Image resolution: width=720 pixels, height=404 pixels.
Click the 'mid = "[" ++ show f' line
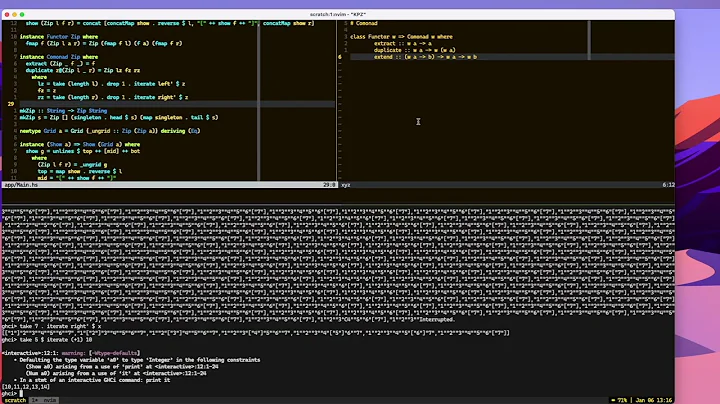[77, 178]
